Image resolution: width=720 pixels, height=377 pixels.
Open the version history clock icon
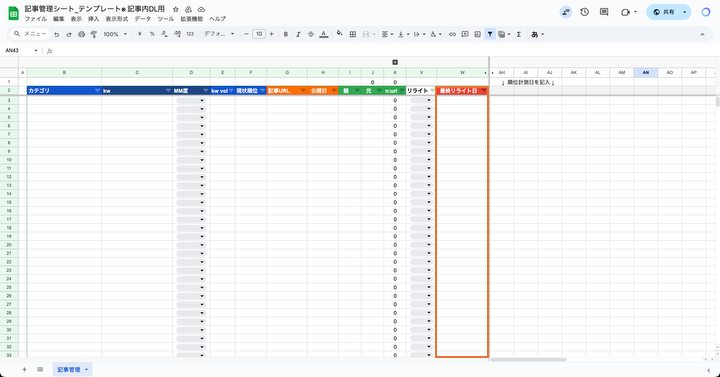585,12
